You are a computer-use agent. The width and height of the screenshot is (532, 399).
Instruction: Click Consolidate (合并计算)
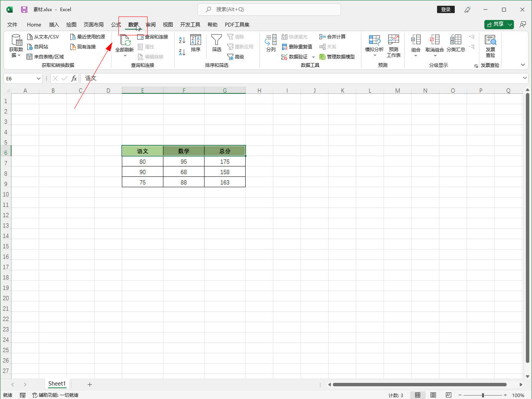point(332,37)
